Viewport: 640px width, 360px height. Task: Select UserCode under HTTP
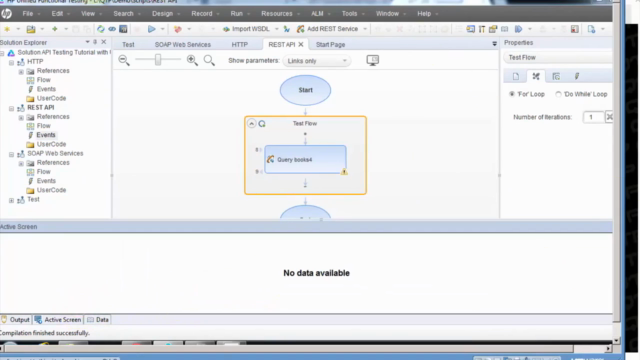point(51,98)
